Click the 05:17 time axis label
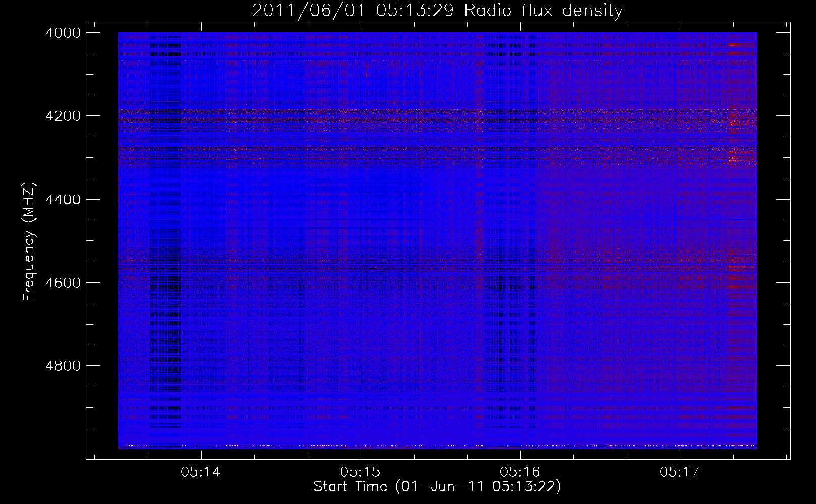Viewport: 816px width, 504px height. [679, 472]
